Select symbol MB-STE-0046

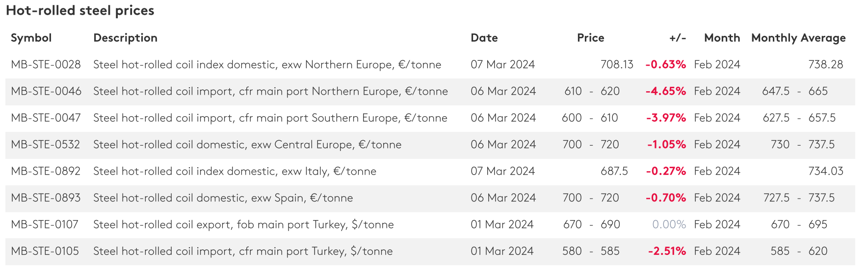[46, 91]
